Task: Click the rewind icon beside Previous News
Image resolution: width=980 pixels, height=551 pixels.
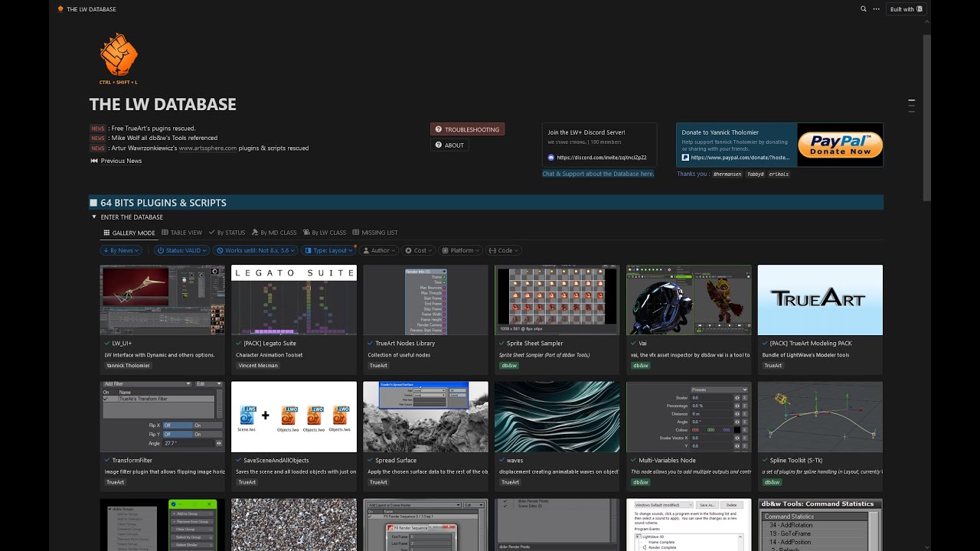Action: pyautogui.click(x=94, y=161)
